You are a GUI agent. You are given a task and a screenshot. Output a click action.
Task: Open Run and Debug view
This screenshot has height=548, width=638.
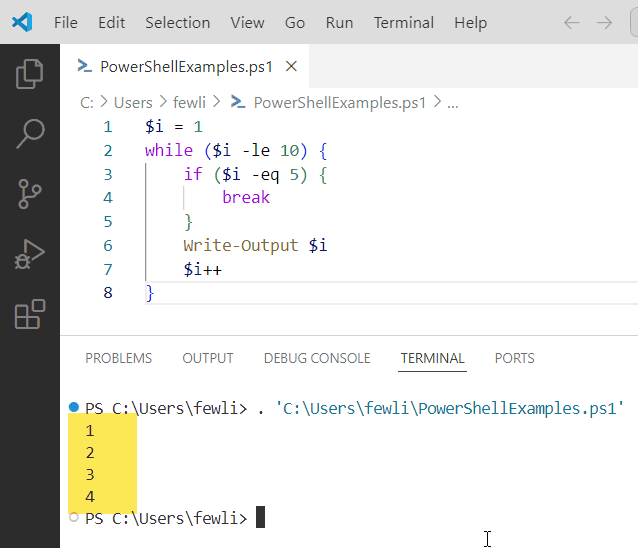pos(30,254)
